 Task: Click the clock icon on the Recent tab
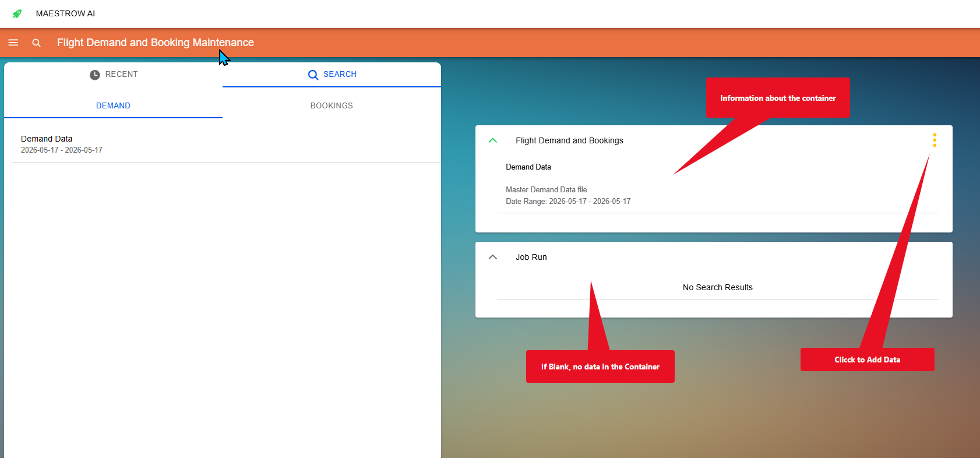[x=95, y=75]
